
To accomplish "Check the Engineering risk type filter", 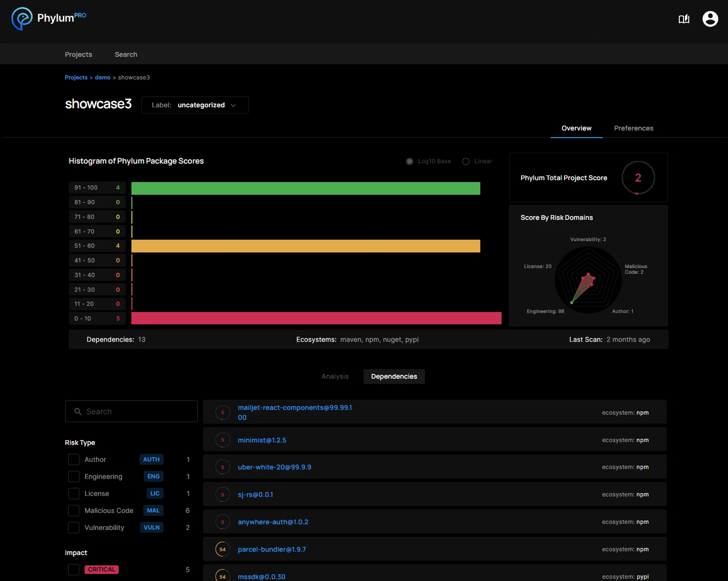I will coord(74,477).
